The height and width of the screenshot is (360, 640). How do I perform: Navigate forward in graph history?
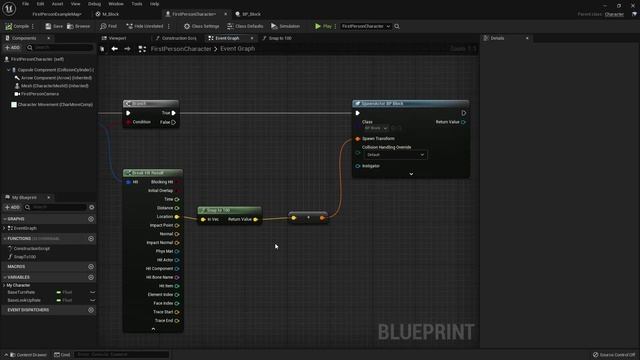tap(127, 49)
